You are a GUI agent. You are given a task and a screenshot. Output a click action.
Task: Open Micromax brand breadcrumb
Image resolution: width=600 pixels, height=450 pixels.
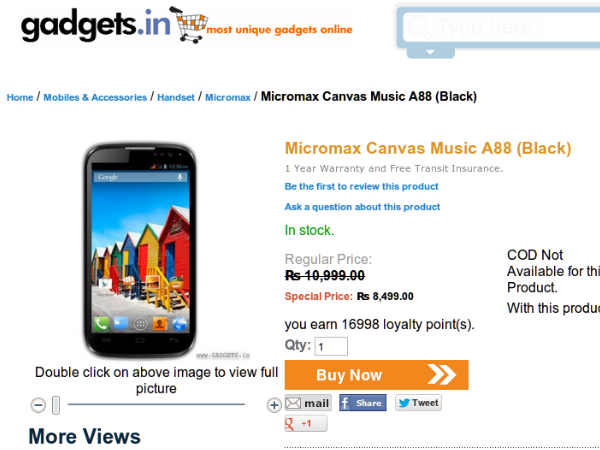[227, 97]
